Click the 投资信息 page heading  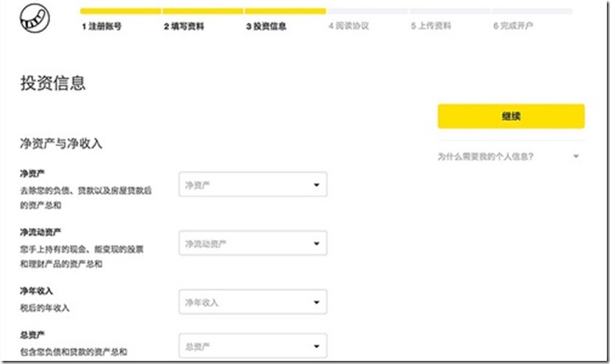pos(53,84)
